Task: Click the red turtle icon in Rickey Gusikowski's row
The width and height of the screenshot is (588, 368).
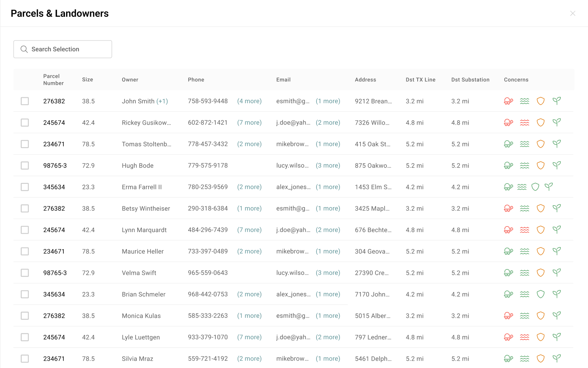Action: coord(508,123)
